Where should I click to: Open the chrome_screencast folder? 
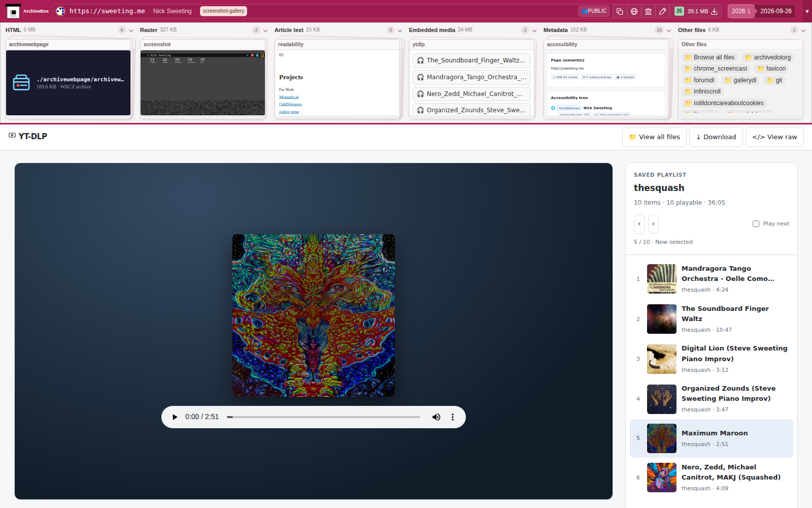click(716, 69)
